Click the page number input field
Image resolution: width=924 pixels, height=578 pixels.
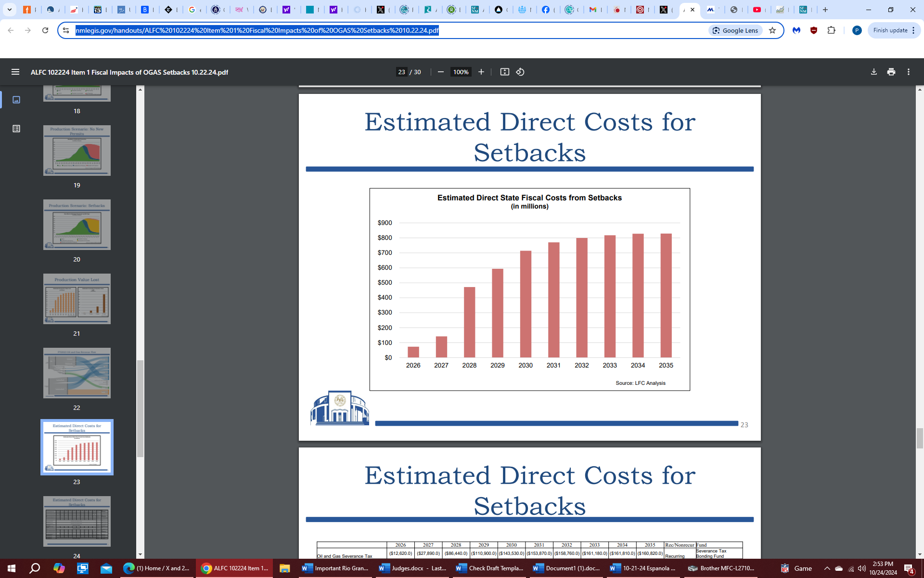401,72
